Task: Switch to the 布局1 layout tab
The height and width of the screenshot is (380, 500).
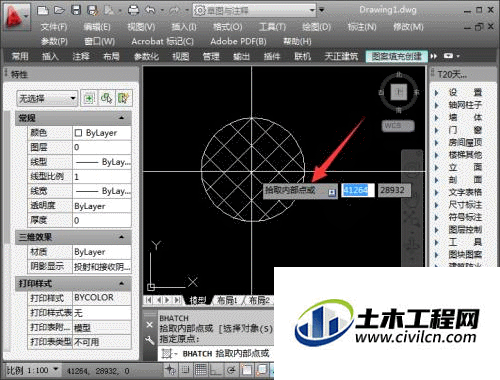Action: 227,300
